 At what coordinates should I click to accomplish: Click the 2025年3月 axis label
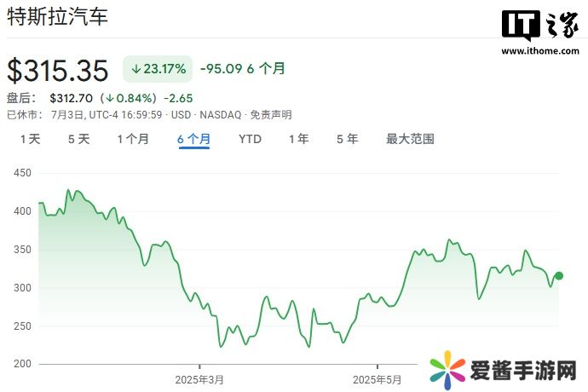(199, 378)
